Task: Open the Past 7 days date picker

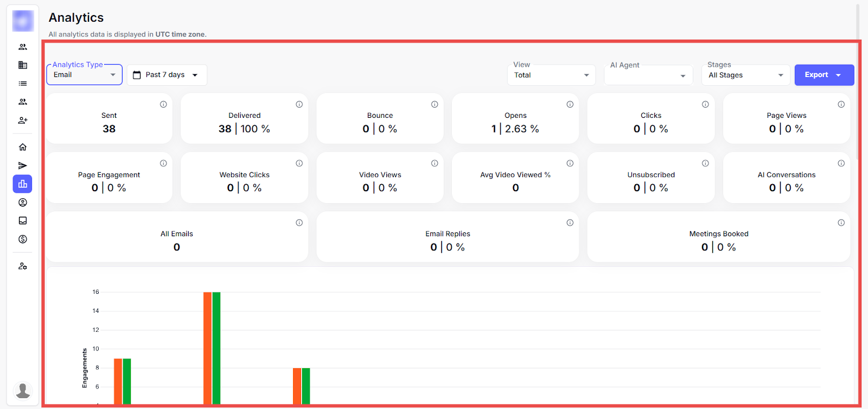Action: point(167,75)
